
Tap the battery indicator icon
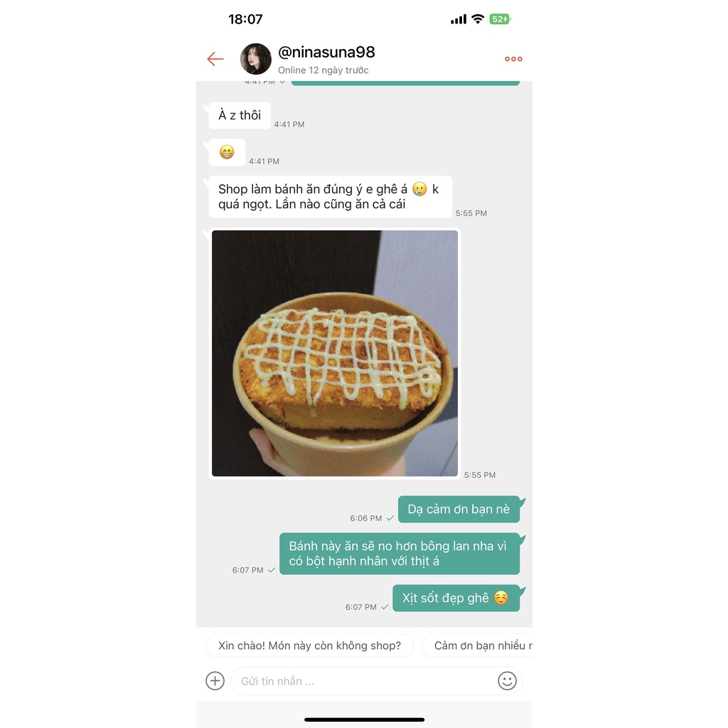pos(500,19)
